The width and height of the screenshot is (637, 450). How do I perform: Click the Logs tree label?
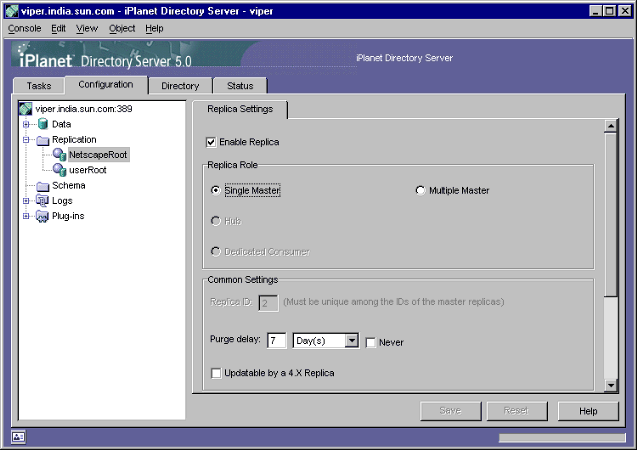tap(62, 201)
